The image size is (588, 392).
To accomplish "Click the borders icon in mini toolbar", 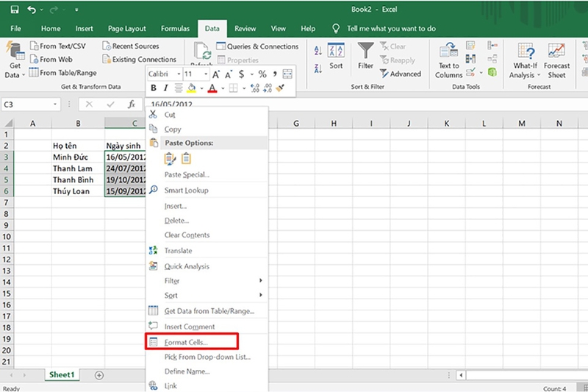I will click(233, 88).
